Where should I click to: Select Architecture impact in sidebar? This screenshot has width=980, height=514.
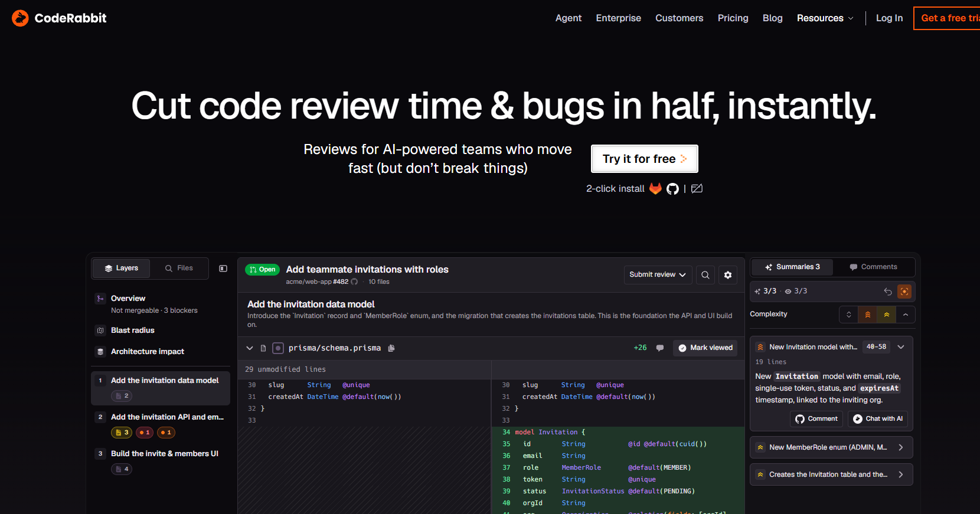(161, 352)
